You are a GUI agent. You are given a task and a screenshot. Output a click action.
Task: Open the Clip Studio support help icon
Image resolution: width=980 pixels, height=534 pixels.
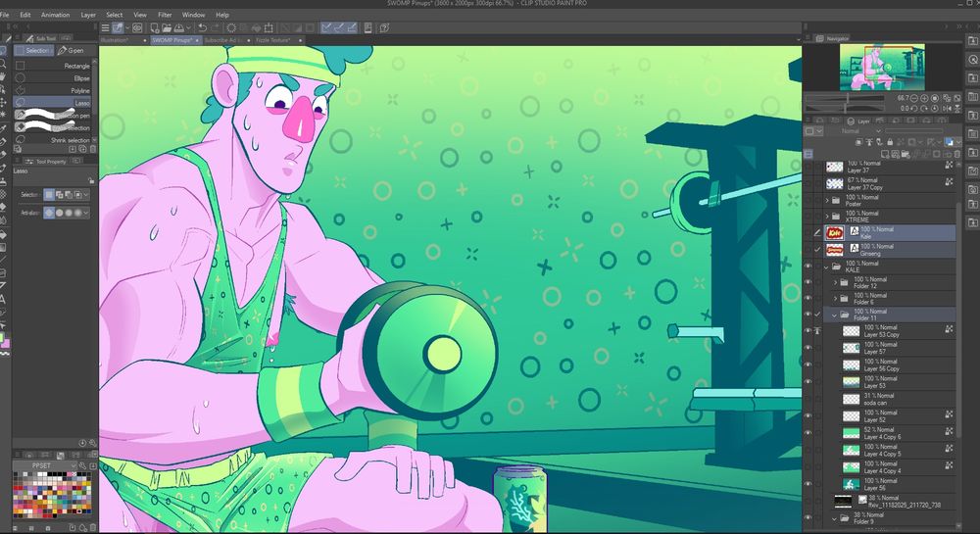[384, 27]
